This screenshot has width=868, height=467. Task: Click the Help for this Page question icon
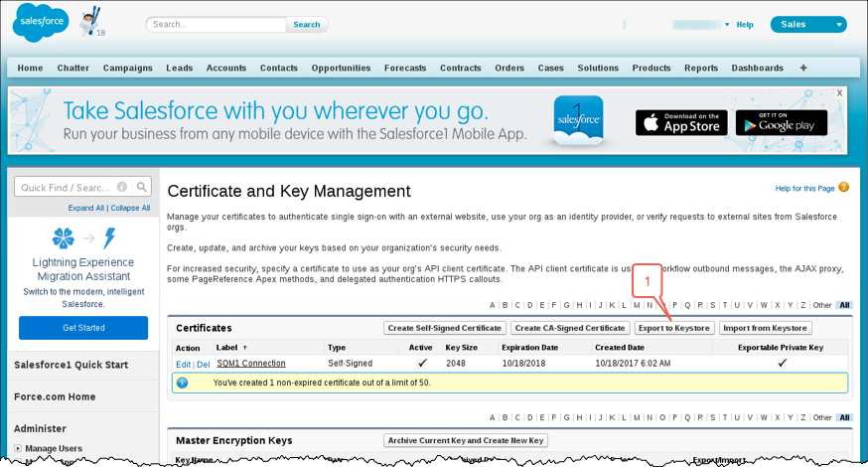point(843,187)
